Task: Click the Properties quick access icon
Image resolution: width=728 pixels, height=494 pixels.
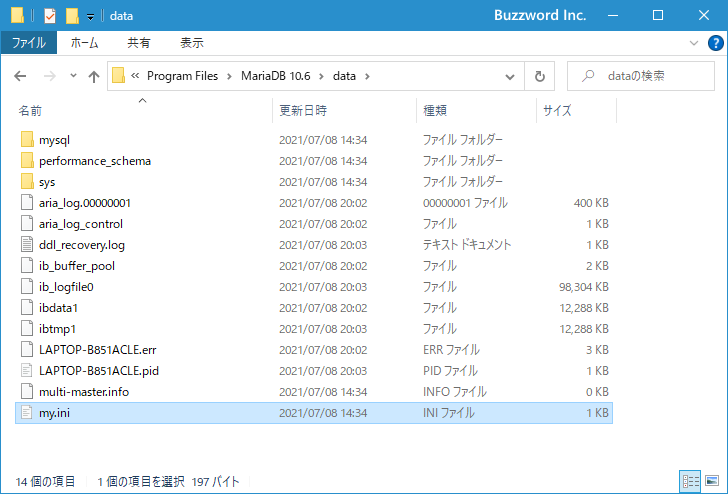Action: tap(50, 16)
